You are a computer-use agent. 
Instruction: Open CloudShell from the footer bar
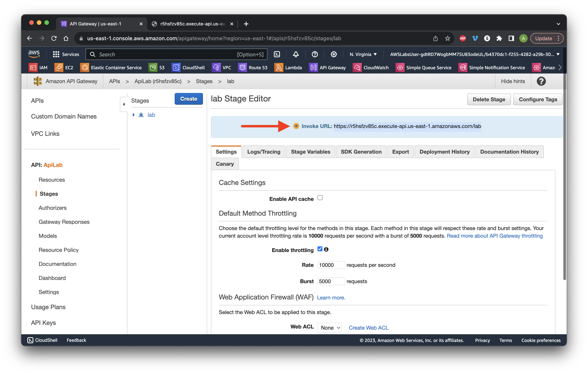[x=42, y=340]
